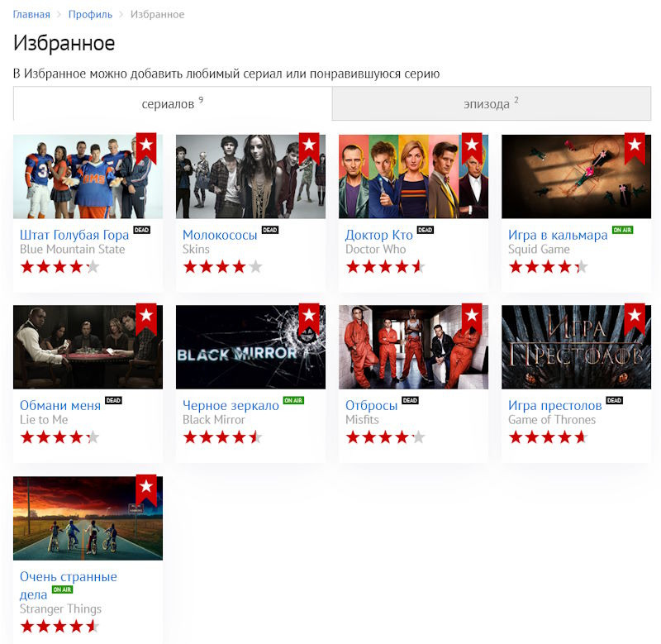Screen dimensions: 661x644
Task: Click star rating under Skins
Action: (x=222, y=267)
